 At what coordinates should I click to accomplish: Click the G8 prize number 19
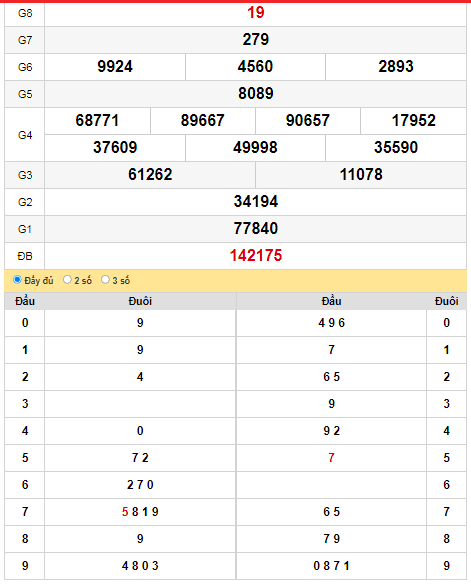click(256, 13)
